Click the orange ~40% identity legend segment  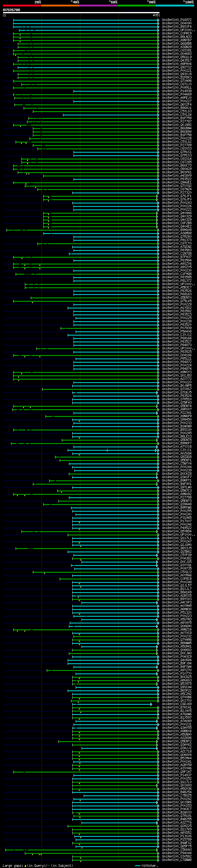coord(61,6)
